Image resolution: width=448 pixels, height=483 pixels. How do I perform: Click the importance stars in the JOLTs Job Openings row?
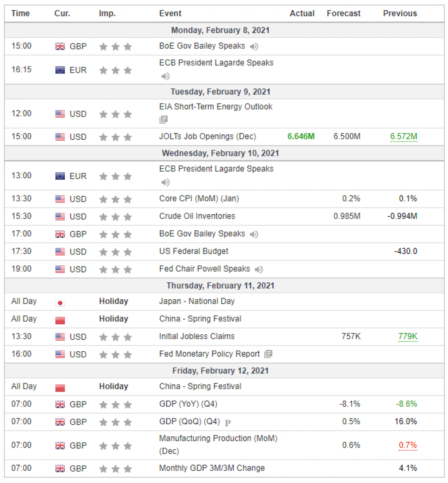point(116,137)
